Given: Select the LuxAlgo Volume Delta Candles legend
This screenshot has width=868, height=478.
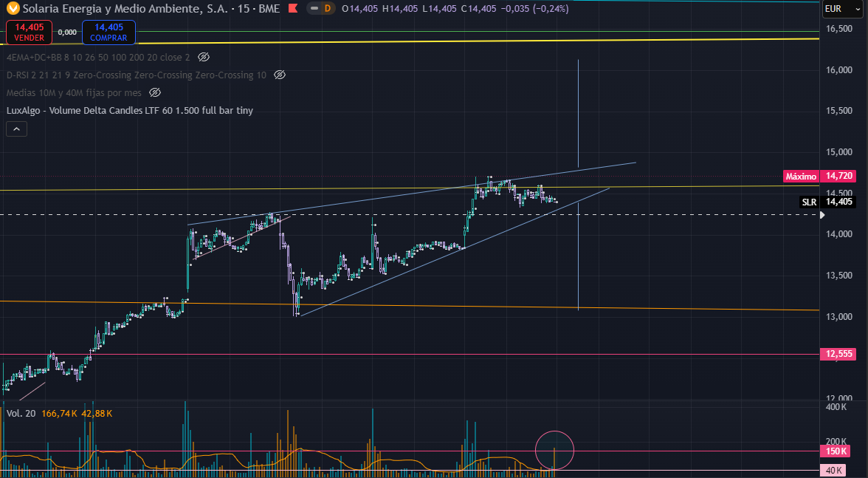Looking at the screenshot, I should (x=129, y=110).
